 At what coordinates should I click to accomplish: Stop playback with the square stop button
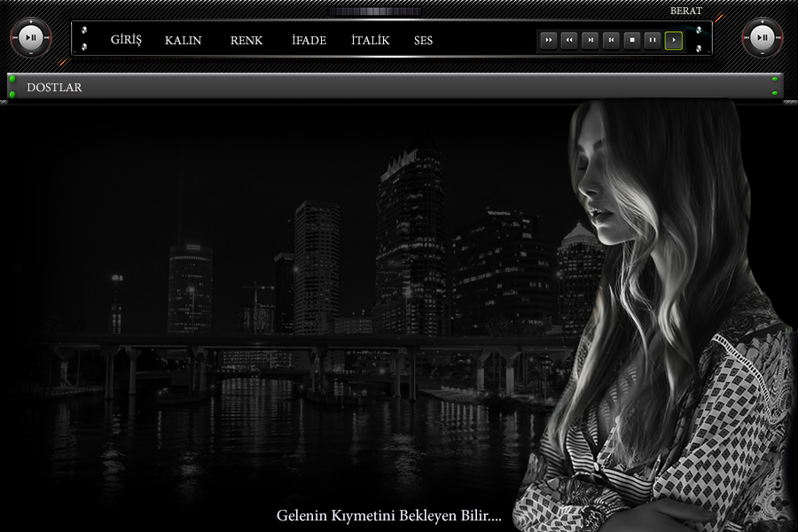[631, 40]
